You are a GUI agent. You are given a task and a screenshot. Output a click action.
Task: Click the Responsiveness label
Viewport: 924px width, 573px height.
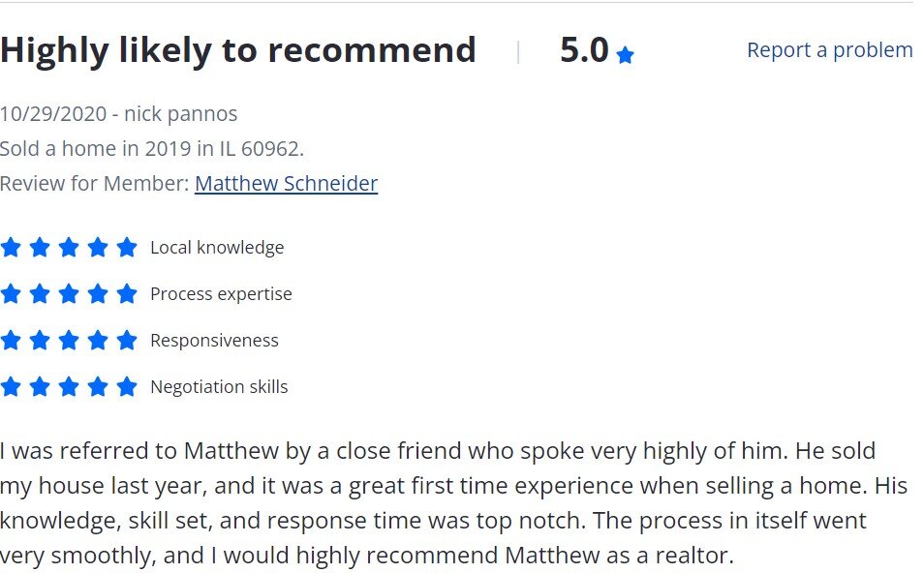(x=214, y=341)
